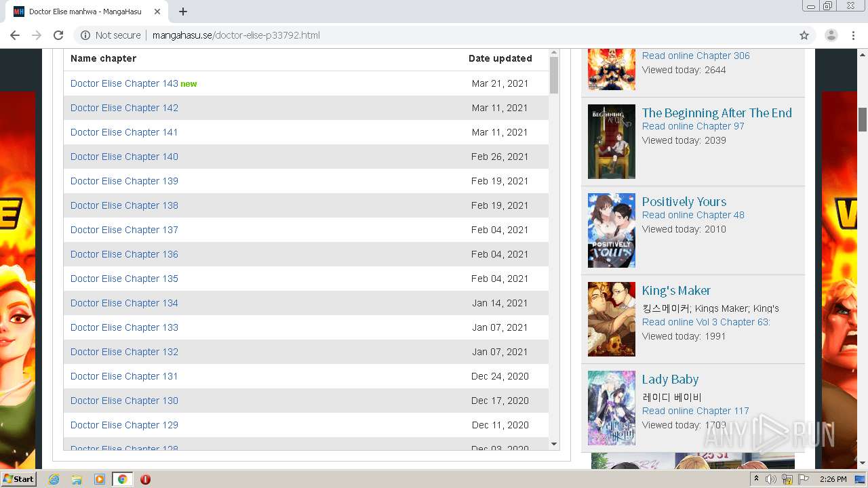Viewport: 868px width, 488px height.
Task: Read online Vol 3 Chapter 63 link
Action: (x=706, y=322)
